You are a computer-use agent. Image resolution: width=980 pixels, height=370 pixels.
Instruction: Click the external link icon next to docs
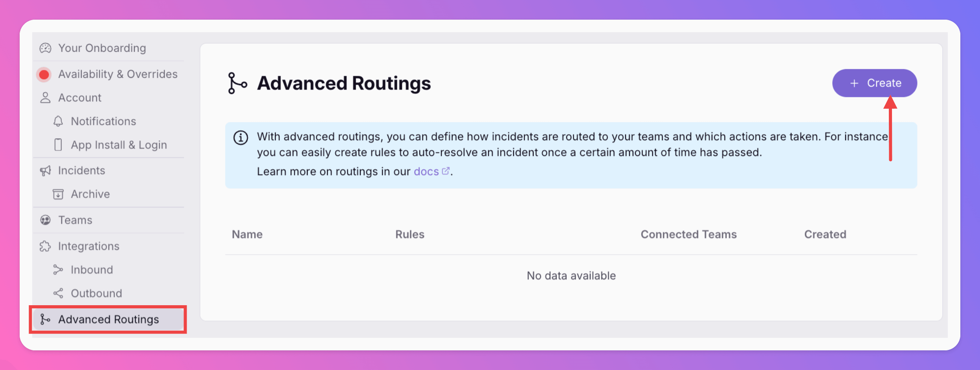446,170
